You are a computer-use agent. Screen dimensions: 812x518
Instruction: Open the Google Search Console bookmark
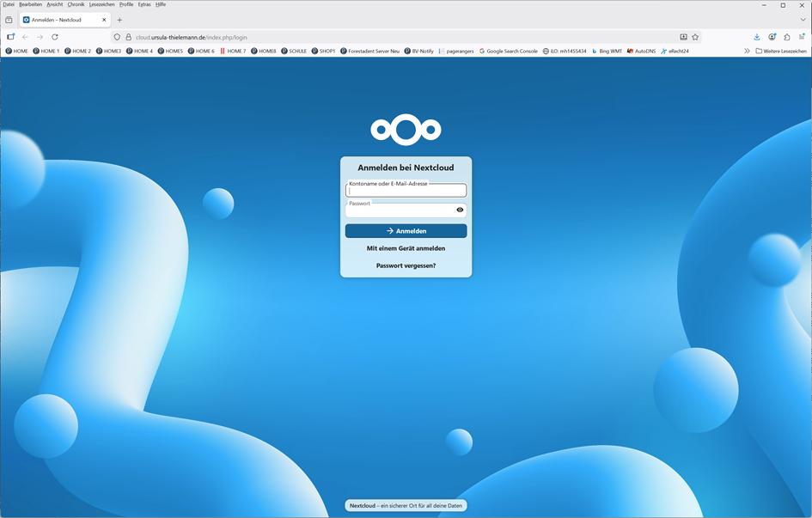pyautogui.click(x=508, y=51)
